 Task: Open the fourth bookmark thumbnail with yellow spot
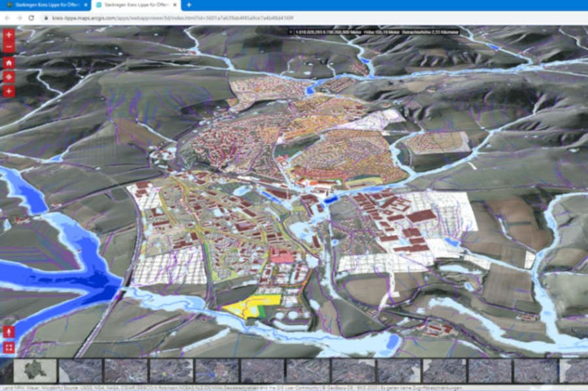click(172, 371)
